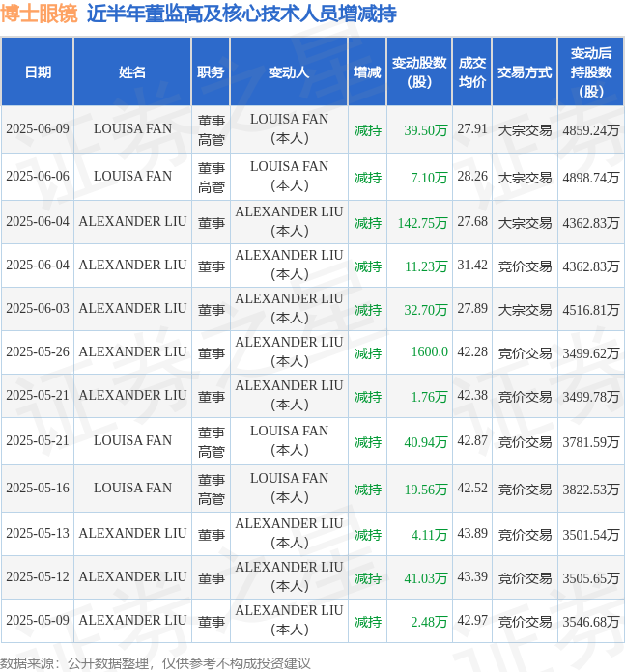The height and width of the screenshot is (672, 625).
Task: Click ALEXANDER LIU name in 2025-06-03 row
Action: tap(132, 309)
